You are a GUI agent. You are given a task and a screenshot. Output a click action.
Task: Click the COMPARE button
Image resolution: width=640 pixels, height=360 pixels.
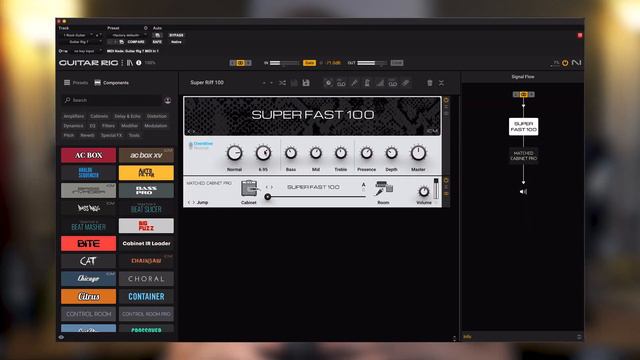pos(136,42)
